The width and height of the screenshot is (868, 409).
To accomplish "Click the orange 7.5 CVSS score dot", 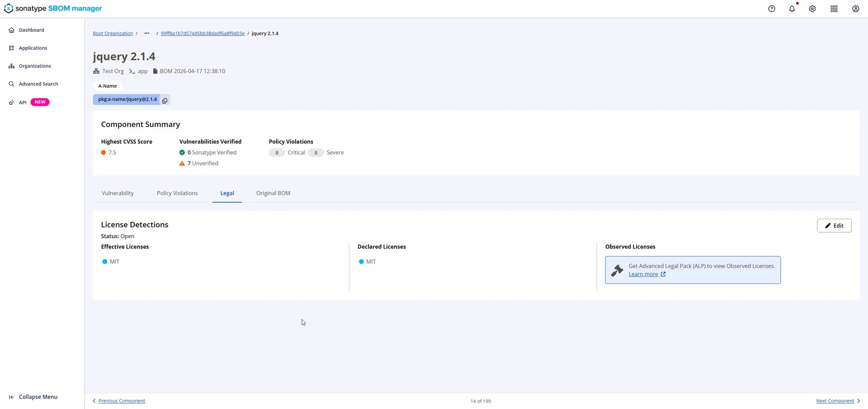I will point(104,153).
